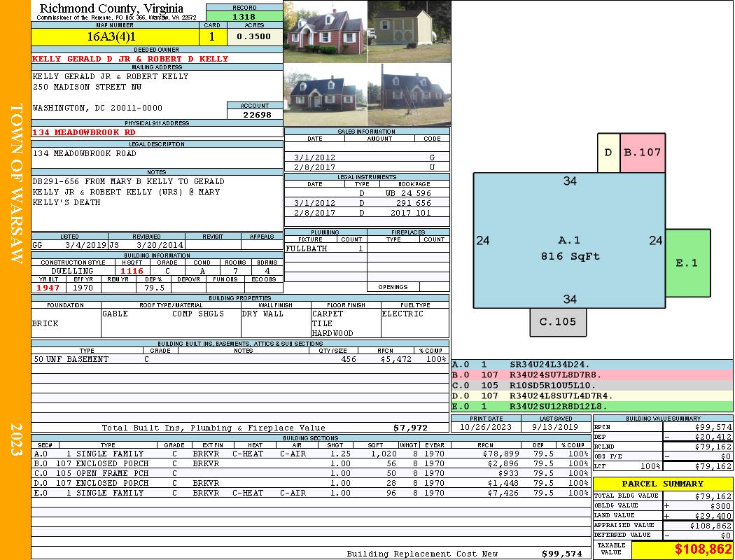Screen dimensions: 735x560
Task: Click FULLBATH plumbing fixture row
Action: [x=325, y=248]
